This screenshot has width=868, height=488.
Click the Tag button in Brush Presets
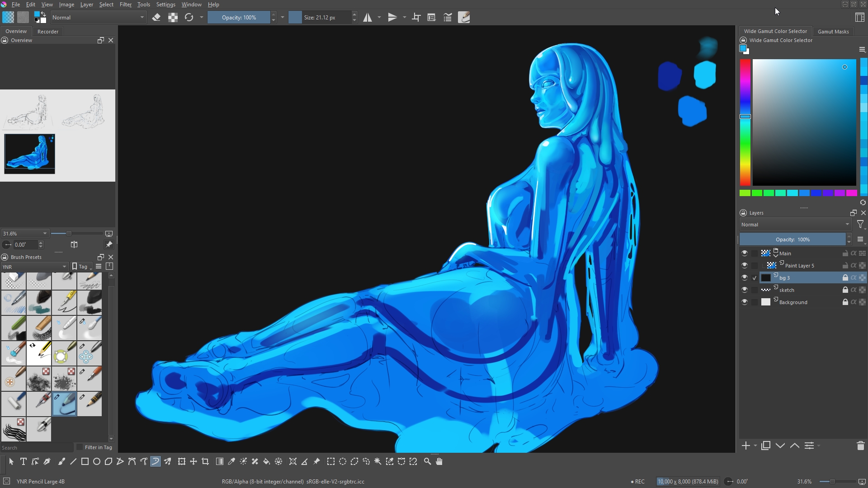pos(81,267)
